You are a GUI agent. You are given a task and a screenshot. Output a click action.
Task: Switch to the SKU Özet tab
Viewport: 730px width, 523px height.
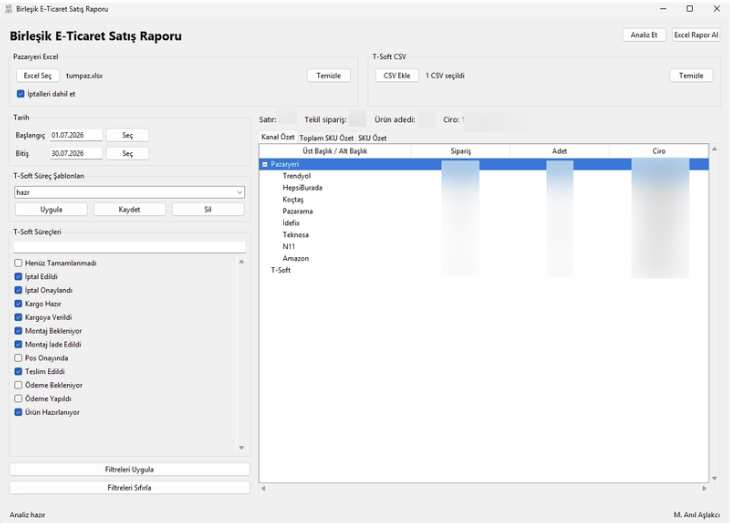[x=372, y=138]
